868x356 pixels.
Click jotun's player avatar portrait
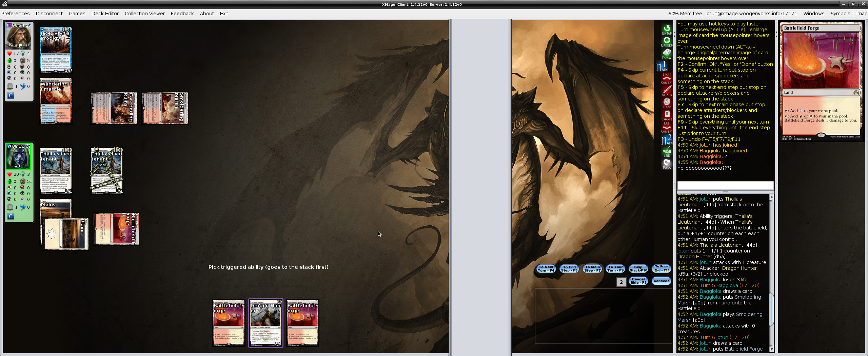(19, 157)
